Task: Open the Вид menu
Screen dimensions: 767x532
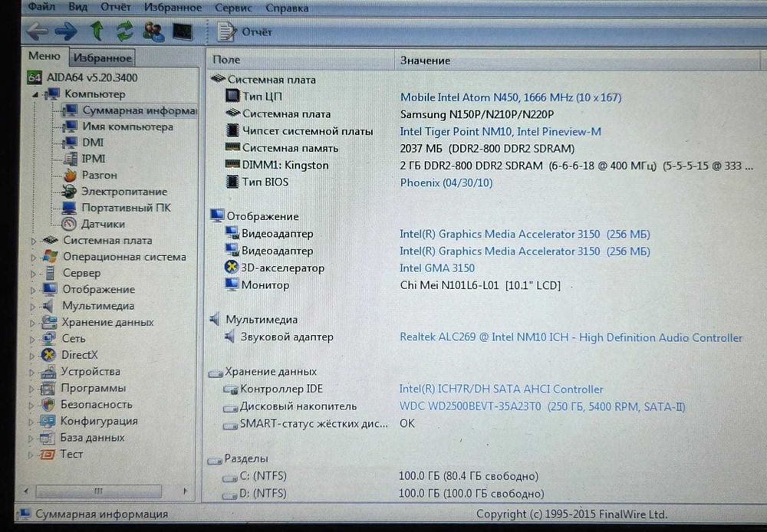Action: click(x=77, y=7)
